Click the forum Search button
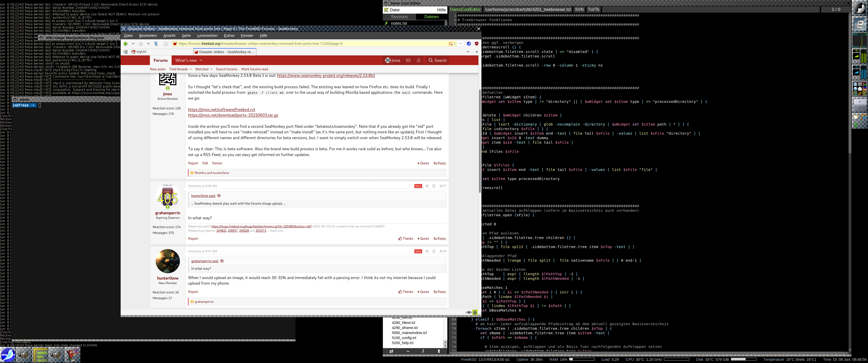 point(437,60)
